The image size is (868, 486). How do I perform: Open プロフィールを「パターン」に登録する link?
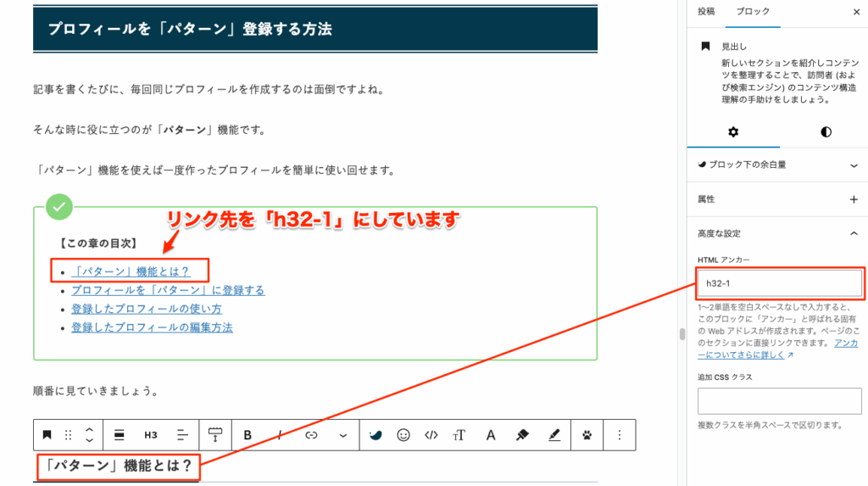click(x=168, y=290)
